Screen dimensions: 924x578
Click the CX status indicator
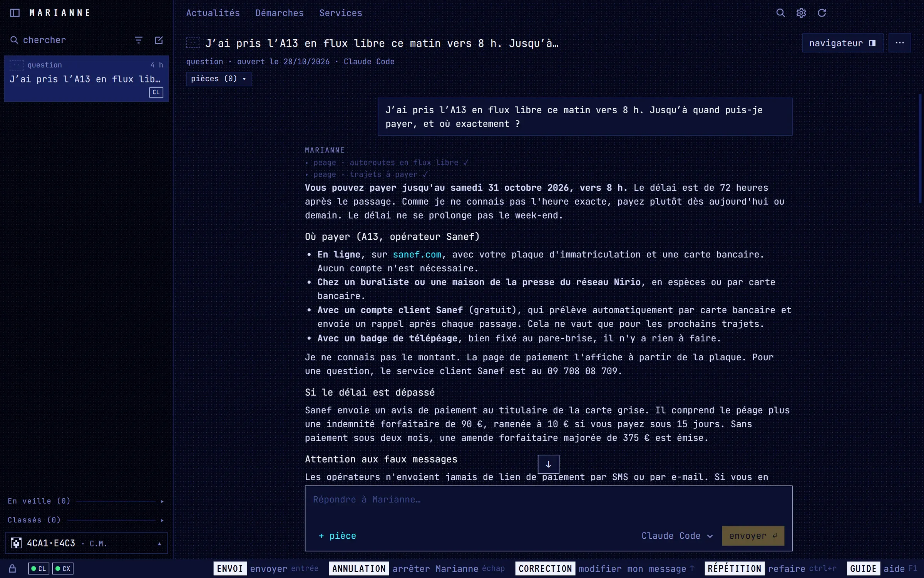click(x=63, y=568)
